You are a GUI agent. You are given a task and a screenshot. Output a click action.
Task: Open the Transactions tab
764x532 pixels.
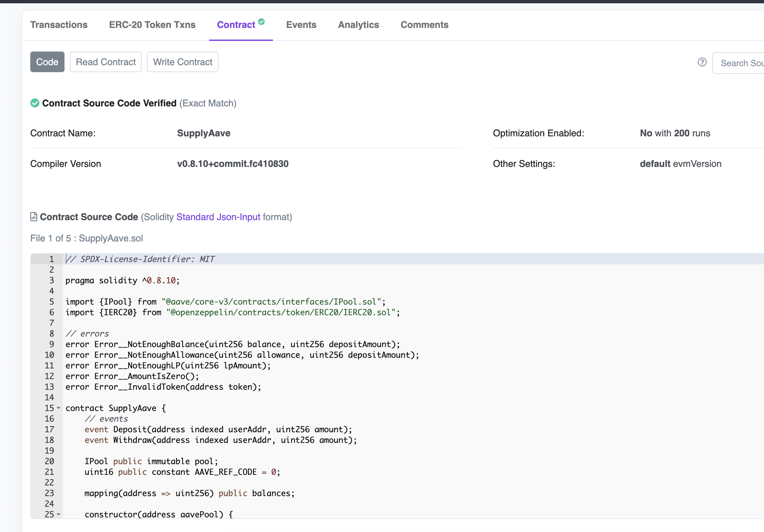59,25
